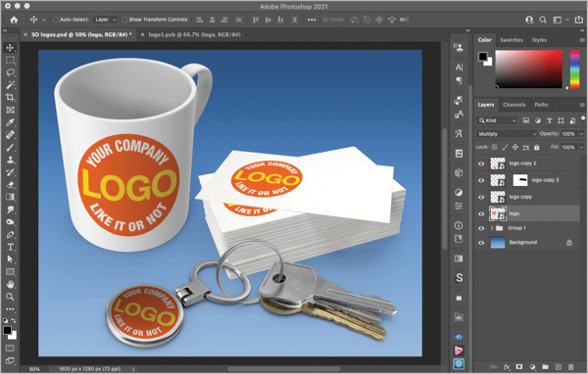The image size is (588, 374).
Task: Add layer style with fx icon
Action: [507, 367]
